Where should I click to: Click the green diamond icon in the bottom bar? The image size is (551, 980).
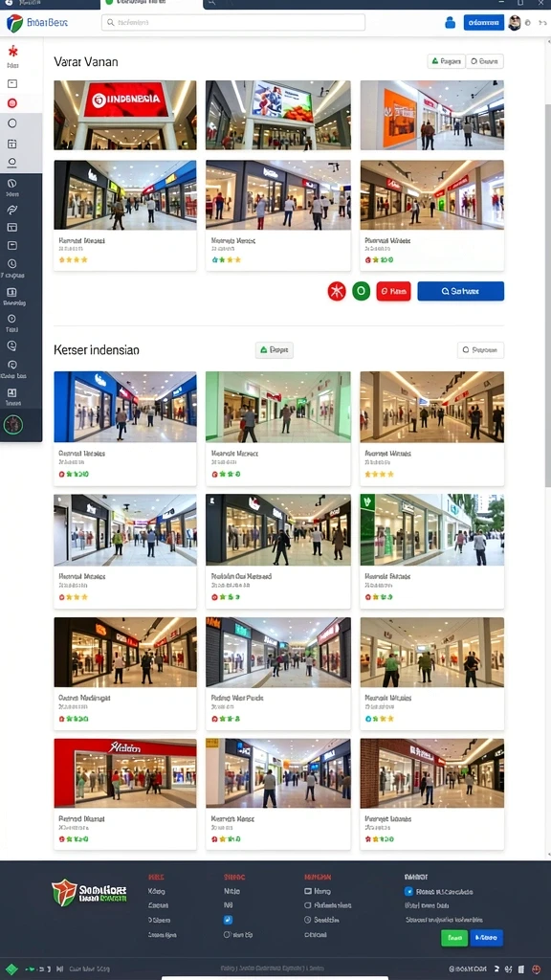11,969
